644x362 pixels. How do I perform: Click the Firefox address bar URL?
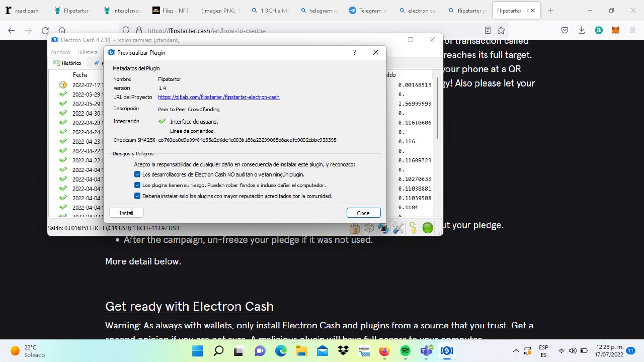pos(206,30)
